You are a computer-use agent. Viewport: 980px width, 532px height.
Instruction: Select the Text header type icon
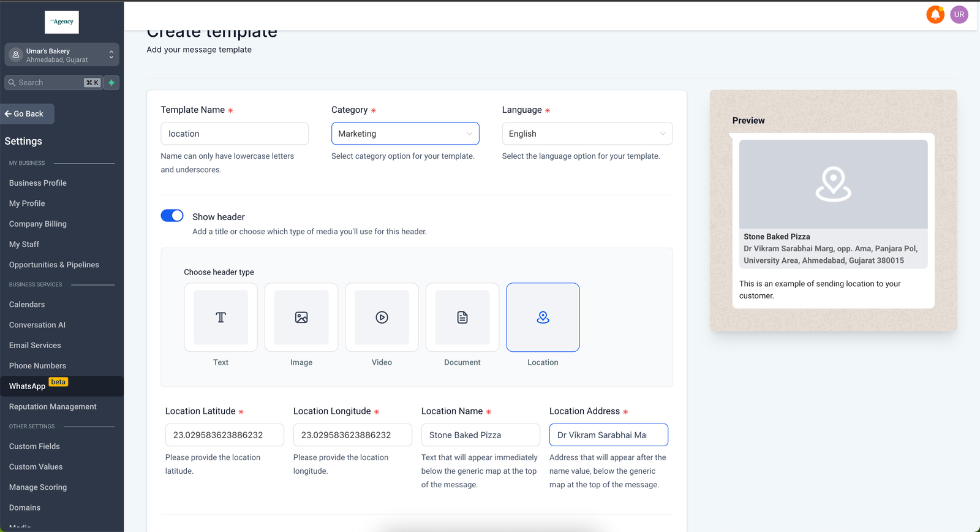221,317
